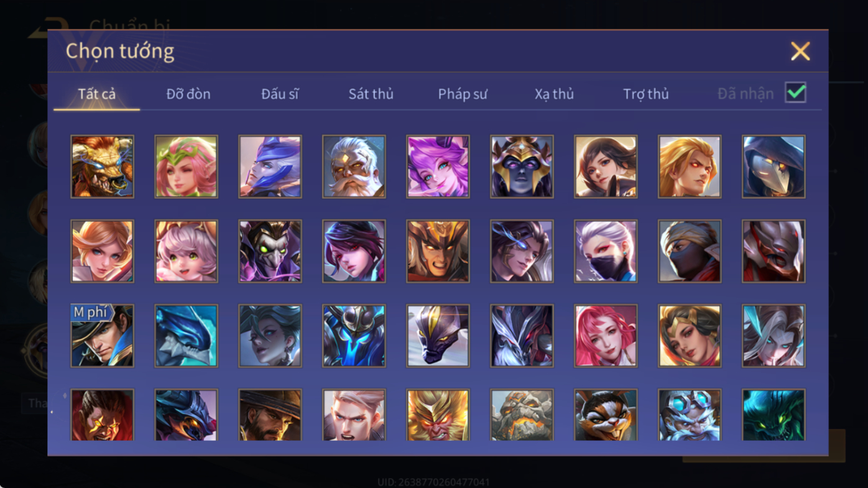Select the raccoon-like furry hero portrait

606,415
